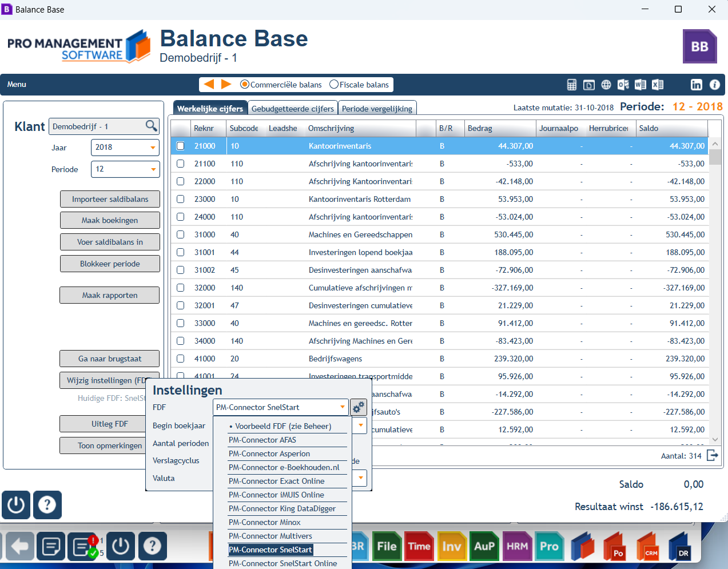
Task: Click the table's vertical scrollbar down arrow
Action: [715, 439]
